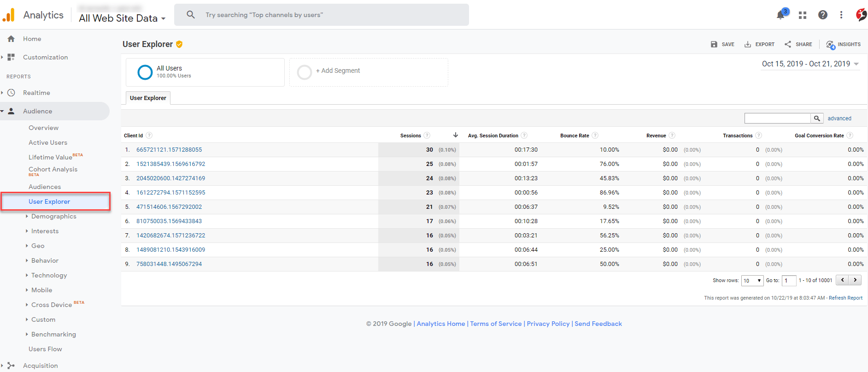The width and height of the screenshot is (868, 372).
Task: Click the advanced filter link
Action: 839,118
